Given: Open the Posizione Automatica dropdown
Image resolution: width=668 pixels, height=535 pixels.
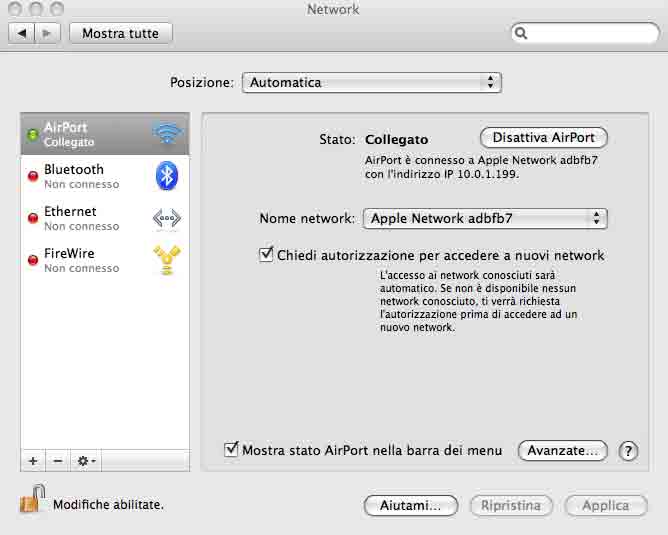Looking at the screenshot, I should [371, 82].
